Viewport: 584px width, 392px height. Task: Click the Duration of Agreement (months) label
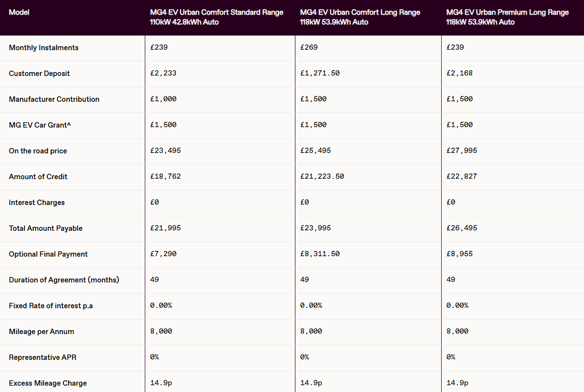click(x=64, y=280)
